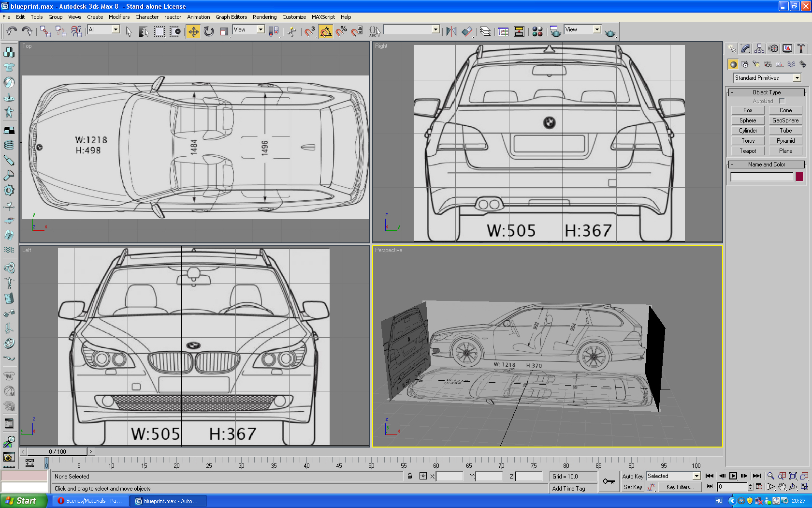Click the Plane primitive button
This screenshot has width=812, height=508.
785,151
